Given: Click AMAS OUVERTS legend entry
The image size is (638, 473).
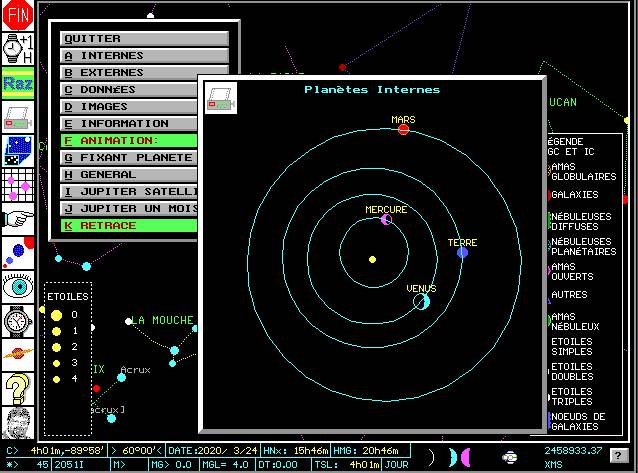Looking at the screenshot, I should point(571,272).
